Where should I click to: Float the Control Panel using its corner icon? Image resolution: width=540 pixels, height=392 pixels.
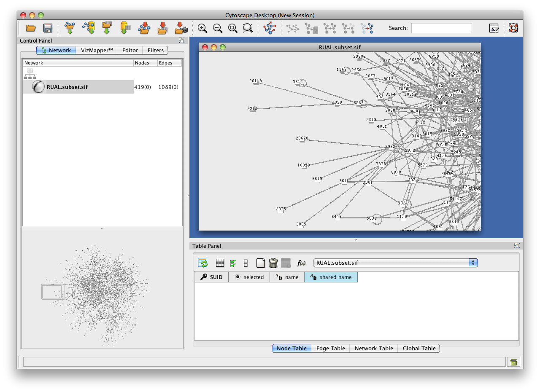(181, 40)
